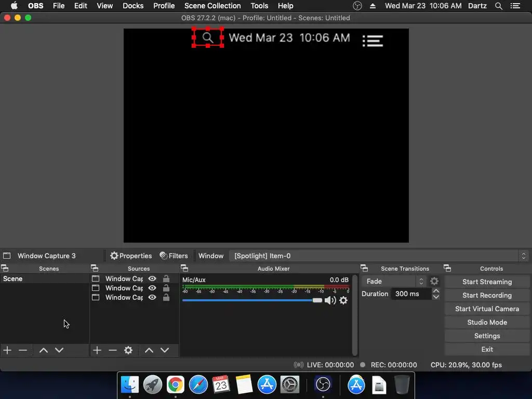Open the Help menu
Screen dimensions: 532x399
click(x=285, y=6)
